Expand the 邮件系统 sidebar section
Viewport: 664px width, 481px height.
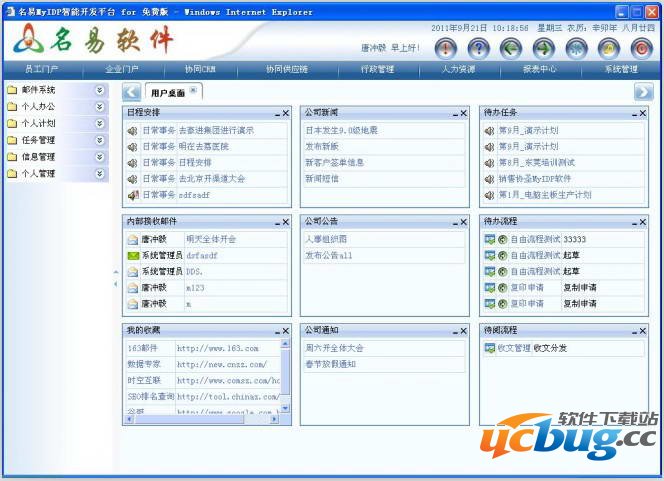[99, 90]
